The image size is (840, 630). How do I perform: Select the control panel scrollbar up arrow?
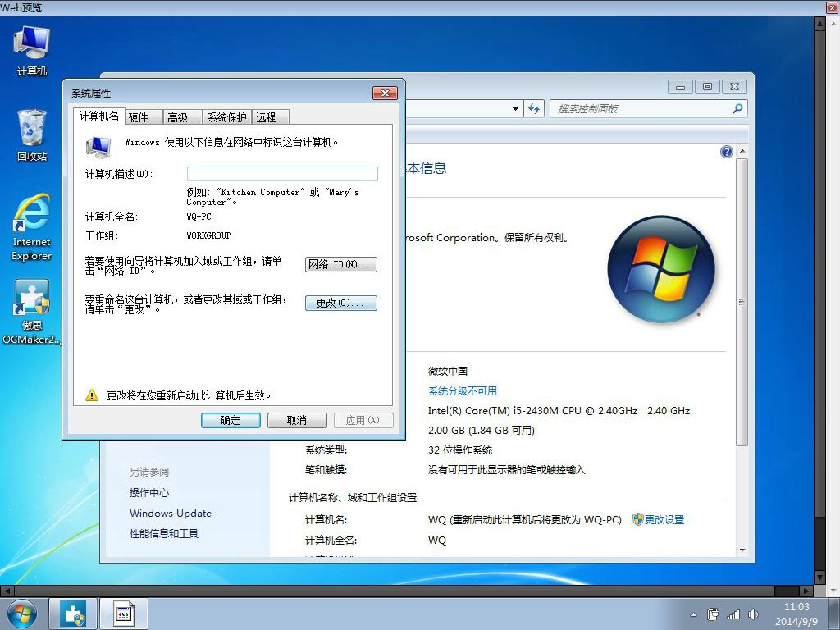pyautogui.click(x=742, y=152)
